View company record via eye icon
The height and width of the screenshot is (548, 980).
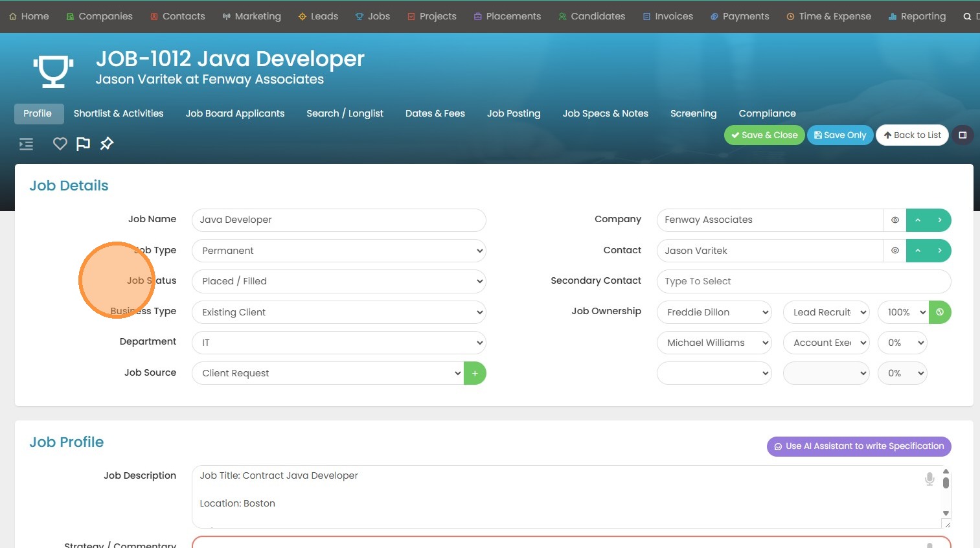[895, 220]
